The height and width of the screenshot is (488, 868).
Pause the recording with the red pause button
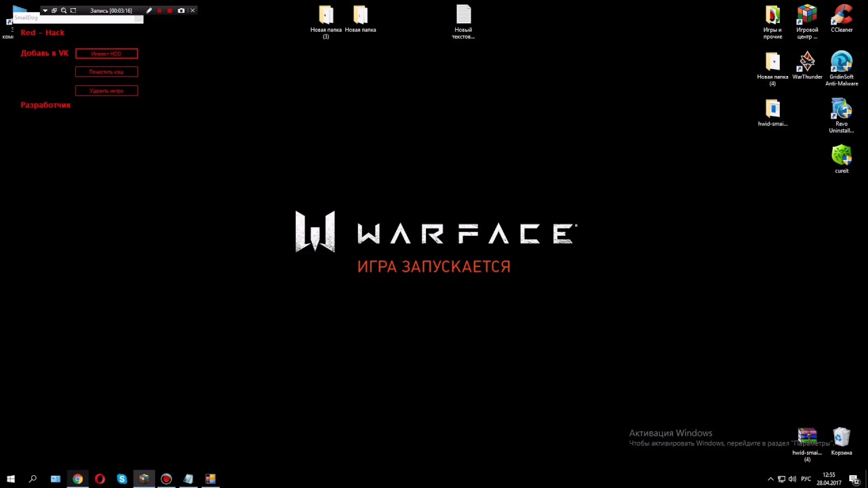(x=159, y=11)
